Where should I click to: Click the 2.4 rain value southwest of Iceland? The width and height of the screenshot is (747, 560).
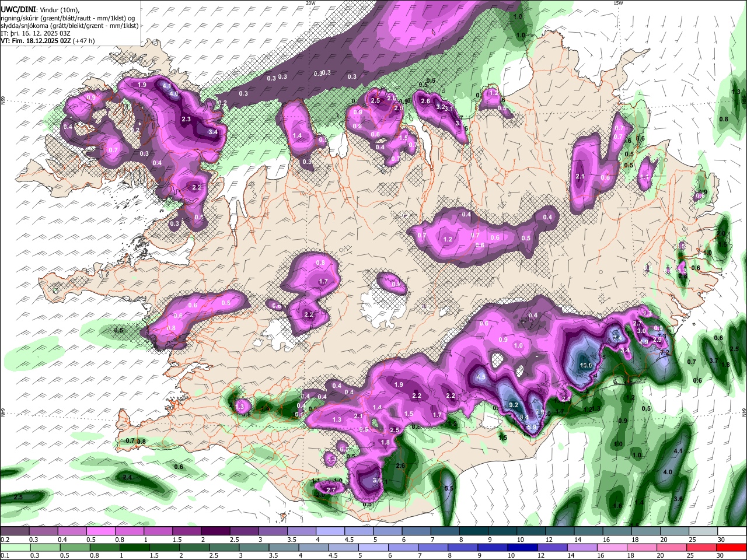point(127,478)
